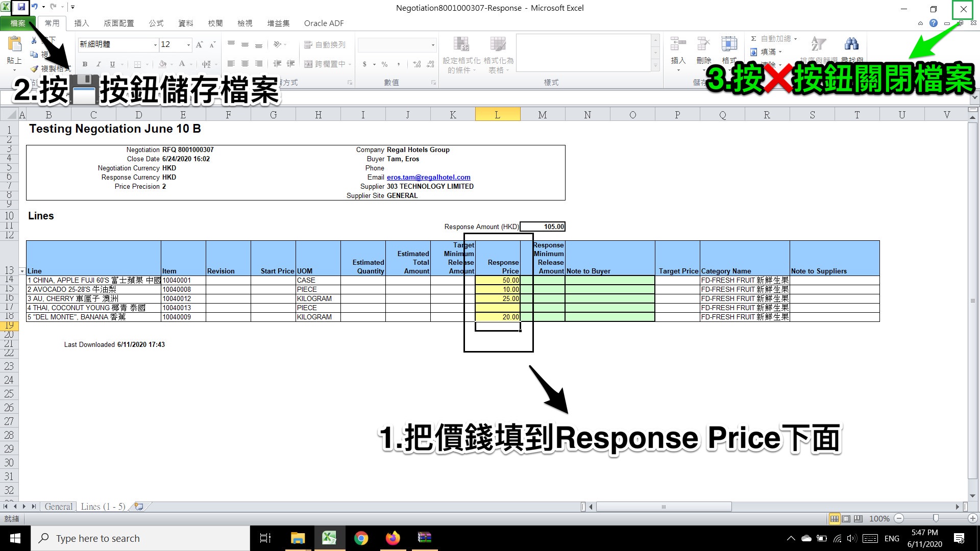Click the Save floppy disk icon
980x551 pixels.
21,7
